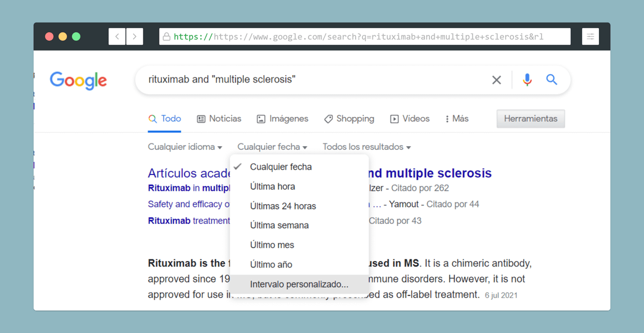
Task: Expand Todos los resultados dropdown
Action: [x=367, y=147]
